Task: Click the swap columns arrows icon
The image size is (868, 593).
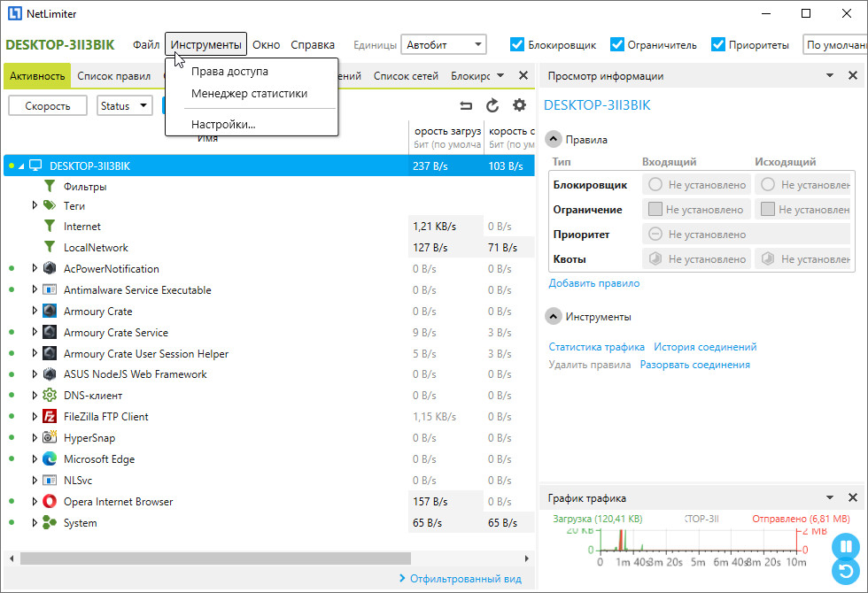Action: (466, 105)
